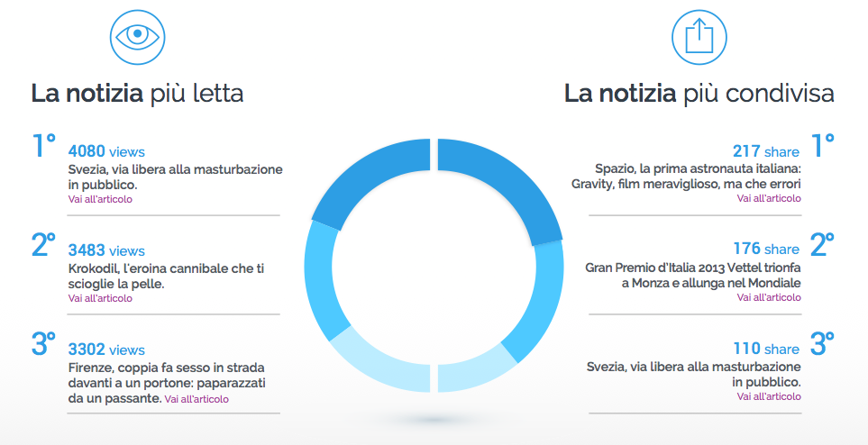
Task: Click 'La notizia più letta' heading
Action: (137, 94)
